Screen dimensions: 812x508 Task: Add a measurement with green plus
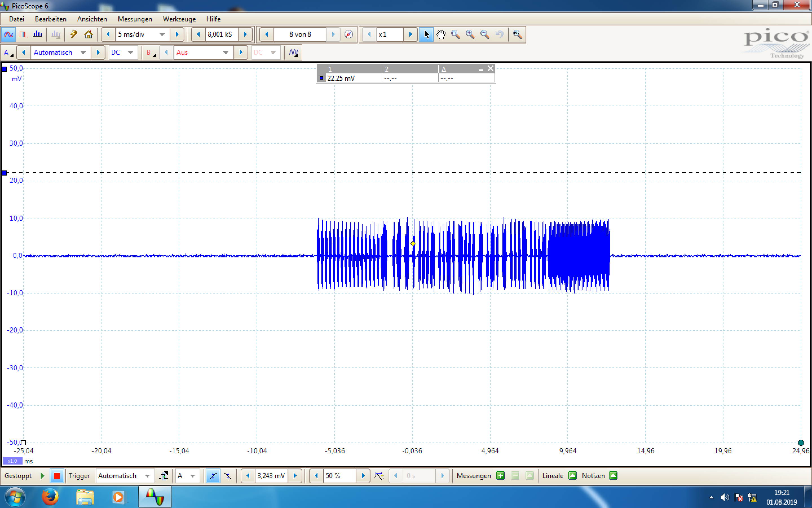(x=500, y=476)
